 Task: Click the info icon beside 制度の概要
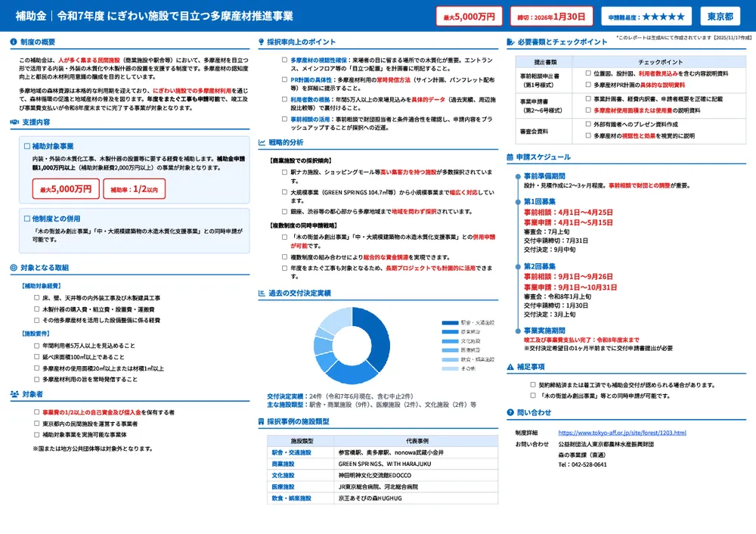click(14, 42)
